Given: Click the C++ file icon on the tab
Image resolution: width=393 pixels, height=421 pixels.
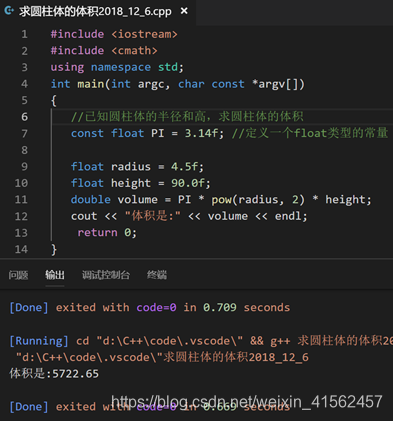Looking at the screenshot, I should (x=9, y=11).
